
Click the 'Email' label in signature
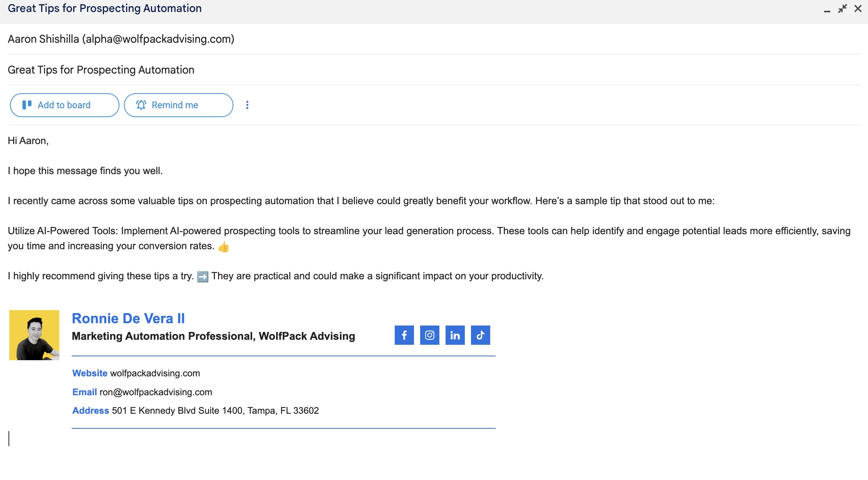(x=84, y=392)
